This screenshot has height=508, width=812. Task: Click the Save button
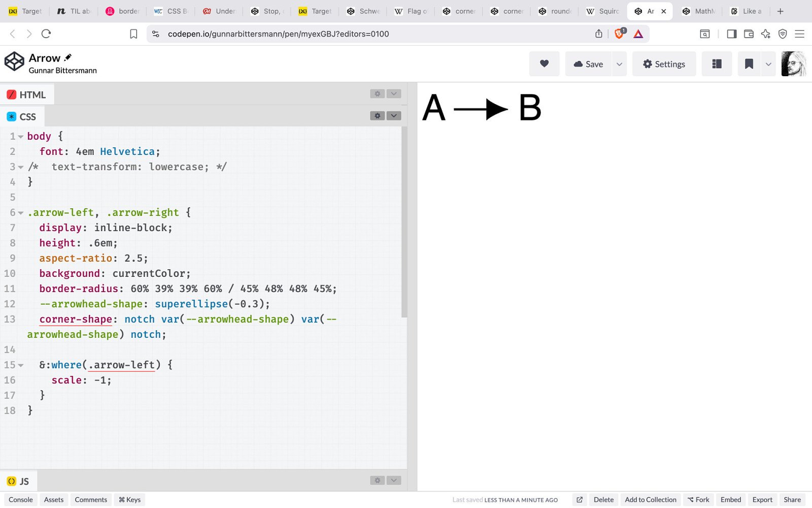coord(588,64)
